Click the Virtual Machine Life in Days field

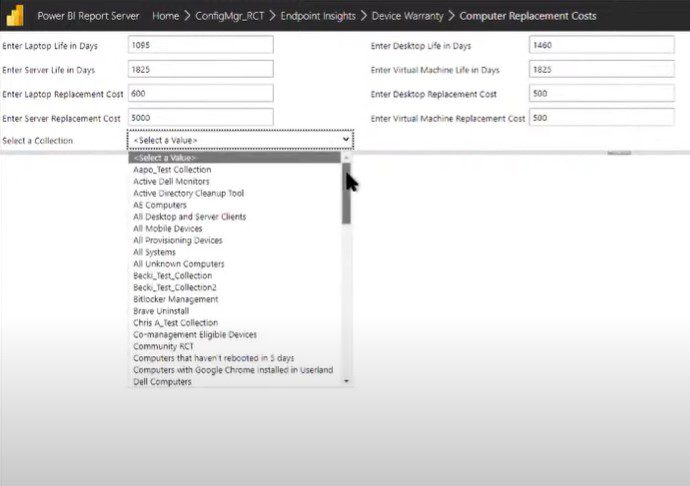click(x=602, y=69)
